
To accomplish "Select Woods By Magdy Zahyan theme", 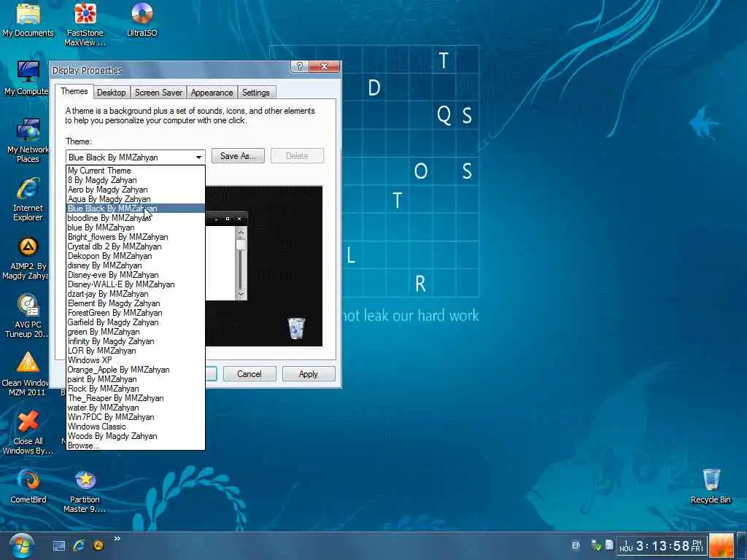I will [x=135, y=436].
